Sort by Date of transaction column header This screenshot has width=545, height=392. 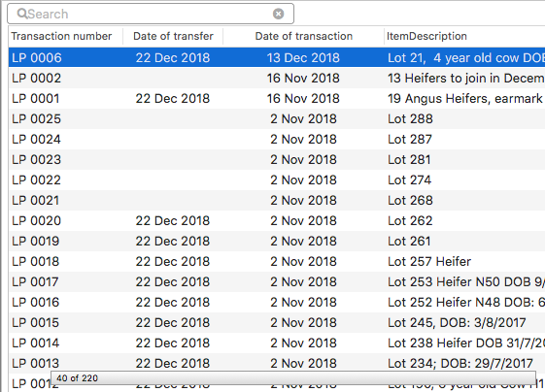coord(304,36)
